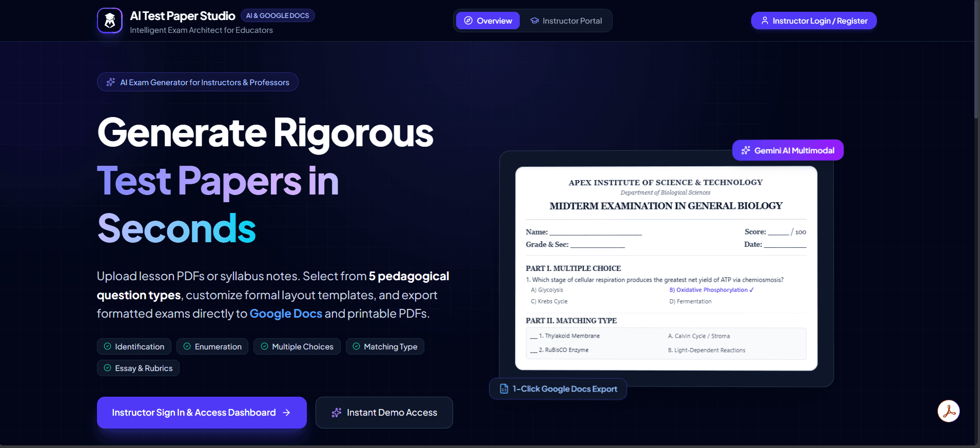This screenshot has height=448, width=980.
Task: Click the AI Test Paper Studio logo icon
Action: (110, 21)
